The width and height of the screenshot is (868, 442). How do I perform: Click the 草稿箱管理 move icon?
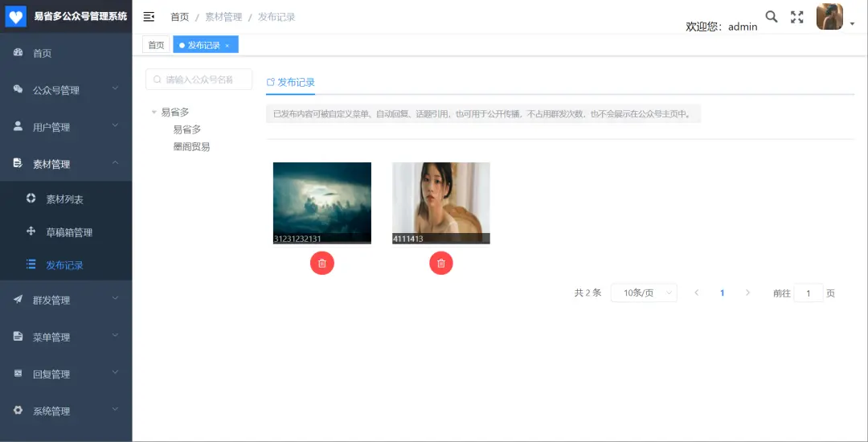(31, 231)
